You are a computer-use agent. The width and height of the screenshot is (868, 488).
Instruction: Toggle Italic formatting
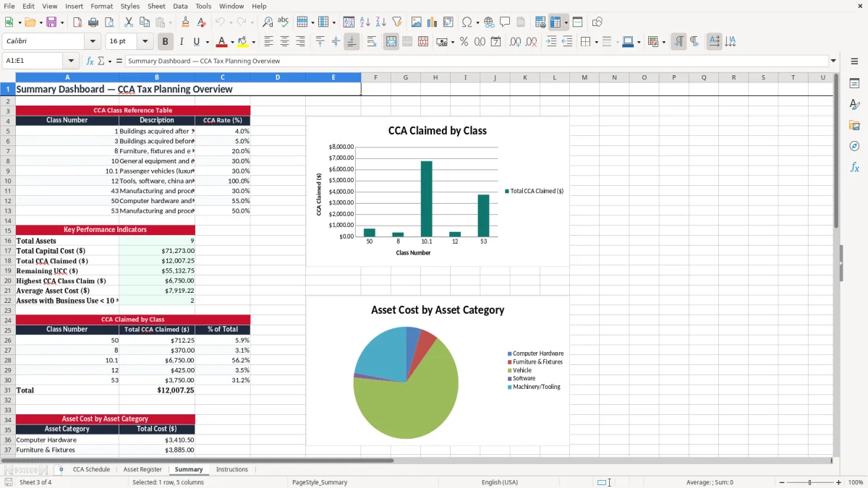click(x=181, y=42)
